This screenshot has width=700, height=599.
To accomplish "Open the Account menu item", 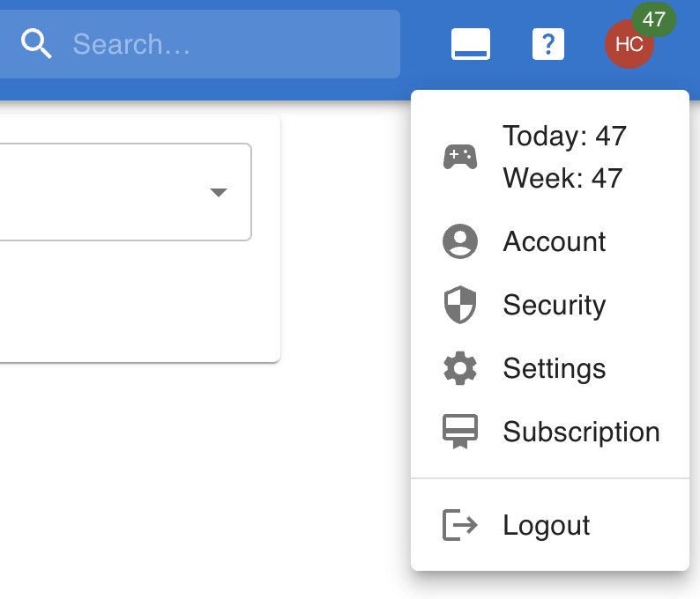I will [x=554, y=242].
